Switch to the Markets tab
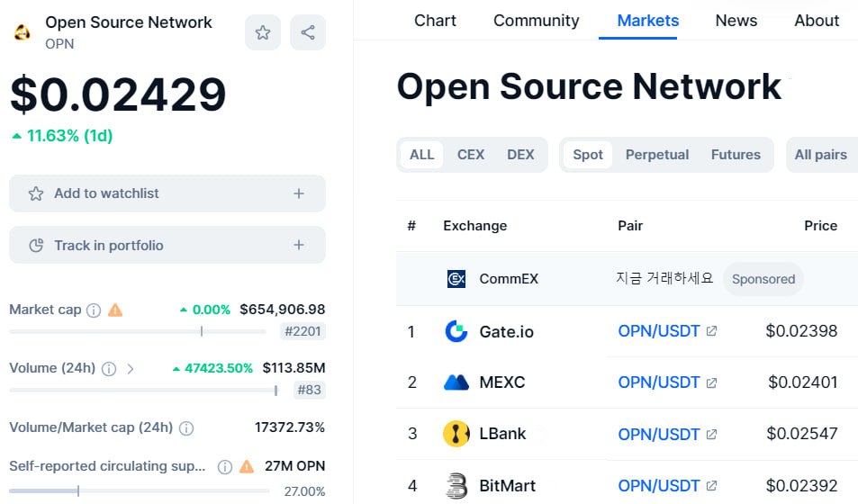This screenshot has height=504, width=858. (648, 20)
